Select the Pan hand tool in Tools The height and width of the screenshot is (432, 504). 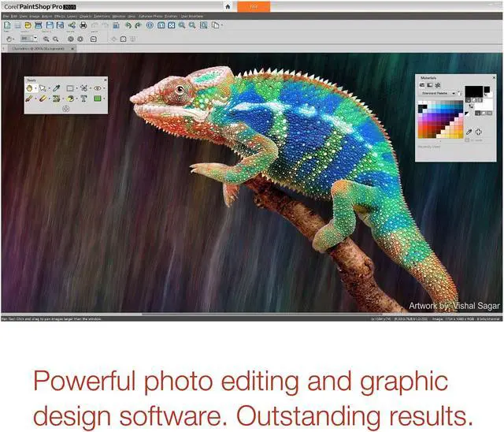coord(29,88)
